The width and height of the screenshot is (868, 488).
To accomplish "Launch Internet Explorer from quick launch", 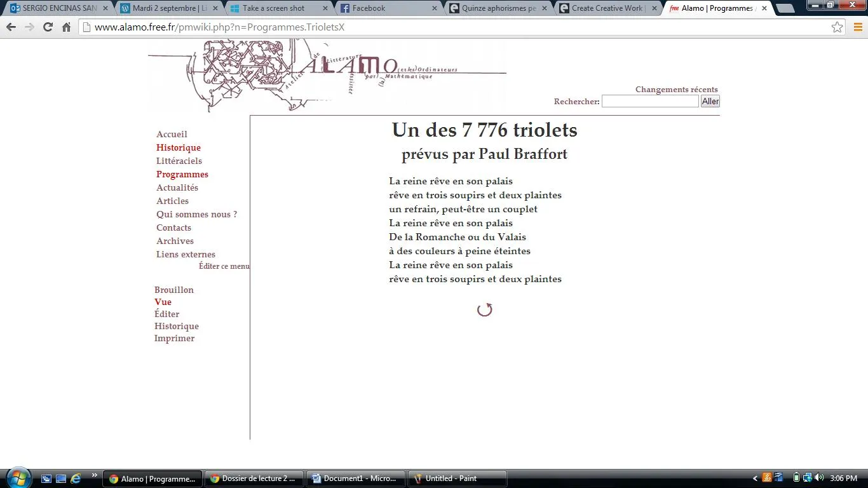I will (x=76, y=478).
